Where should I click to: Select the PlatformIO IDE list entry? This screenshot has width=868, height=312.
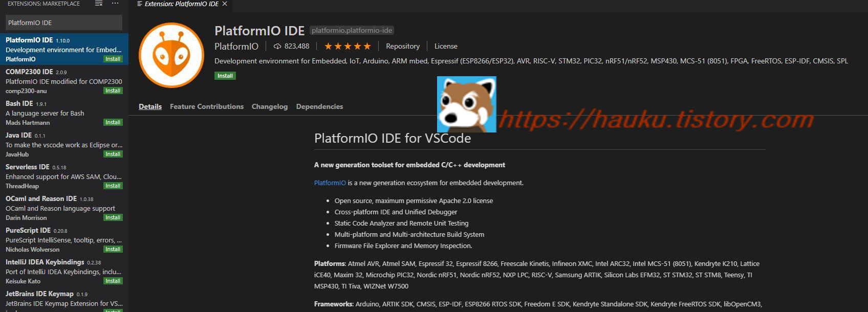[64, 49]
